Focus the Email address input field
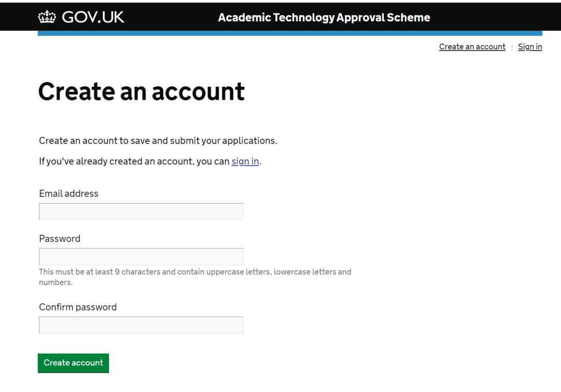The width and height of the screenshot is (561, 392). [x=141, y=211]
